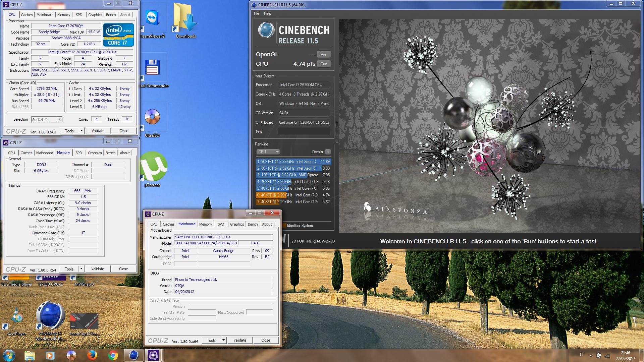Click Close in Memory CPU-Z window
644x362 pixels.
pos(123,269)
